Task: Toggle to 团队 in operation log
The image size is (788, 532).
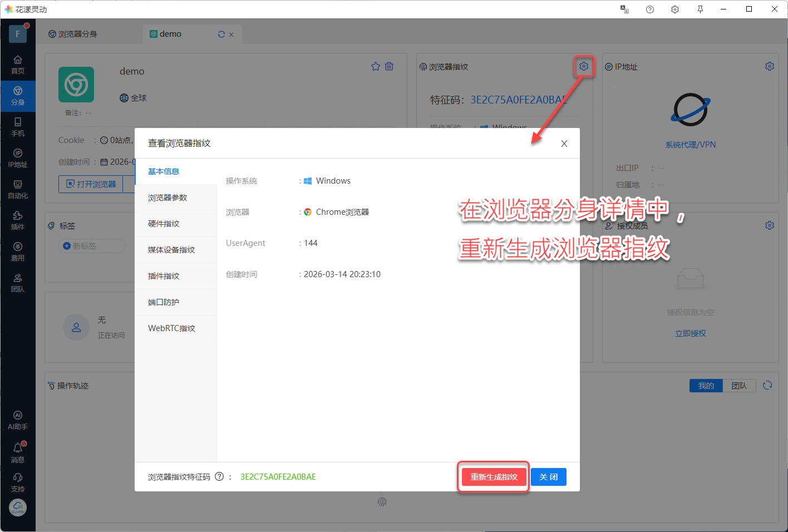Action: click(x=739, y=386)
